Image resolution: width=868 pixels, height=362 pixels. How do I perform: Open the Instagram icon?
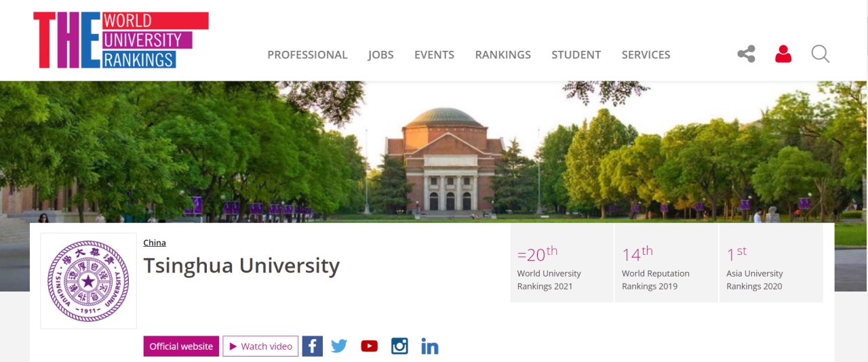[399, 346]
